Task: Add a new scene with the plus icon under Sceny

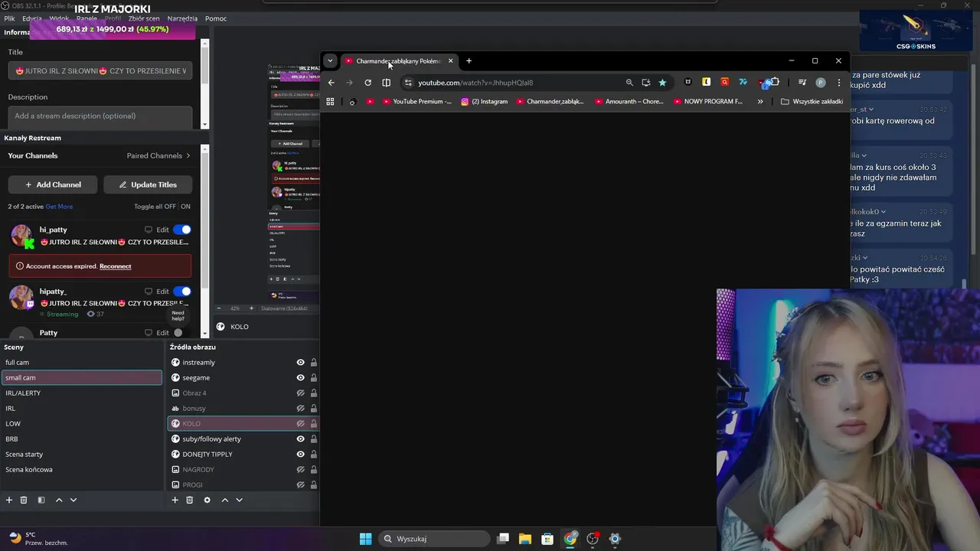Action: [x=9, y=500]
